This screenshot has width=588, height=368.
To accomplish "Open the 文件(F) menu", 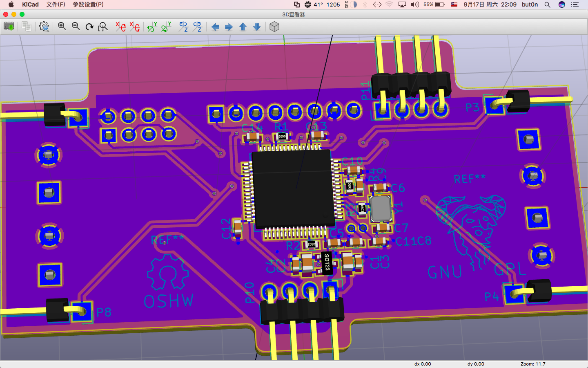I will [x=56, y=4].
